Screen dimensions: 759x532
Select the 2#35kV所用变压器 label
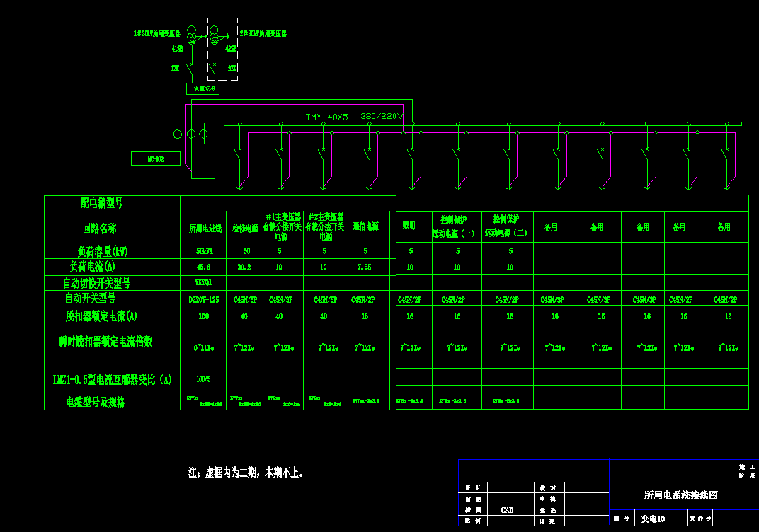(263, 33)
